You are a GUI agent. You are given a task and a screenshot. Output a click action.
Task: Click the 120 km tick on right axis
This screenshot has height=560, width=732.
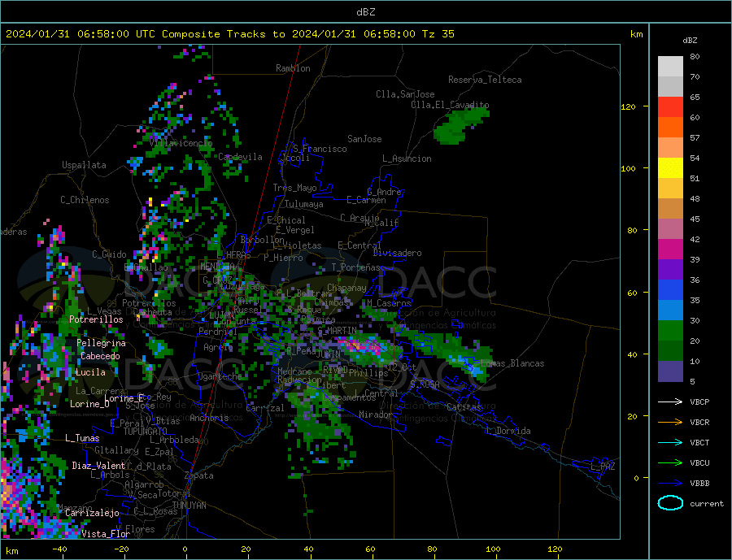tap(628, 106)
